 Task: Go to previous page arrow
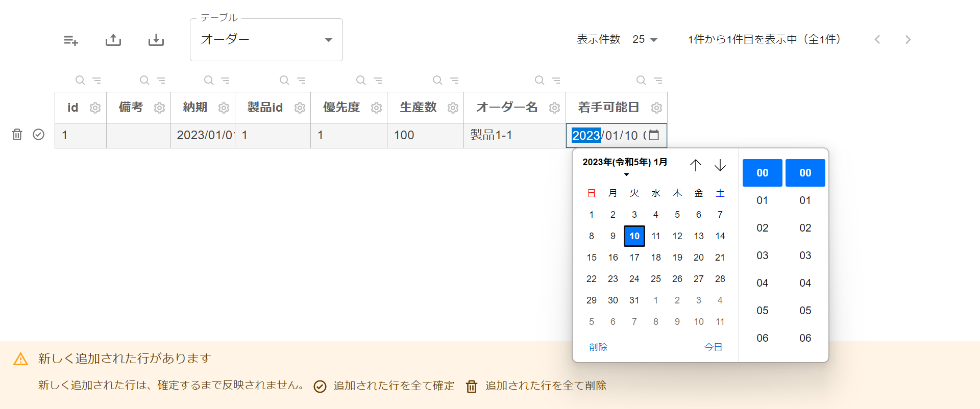877,39
